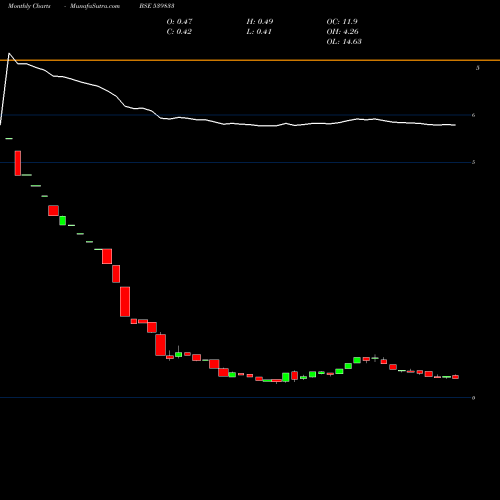Viewport: 500px width, 500px height.
Task: Click the "BSE 539833" ticker label
Action: [x=157, y=6]
